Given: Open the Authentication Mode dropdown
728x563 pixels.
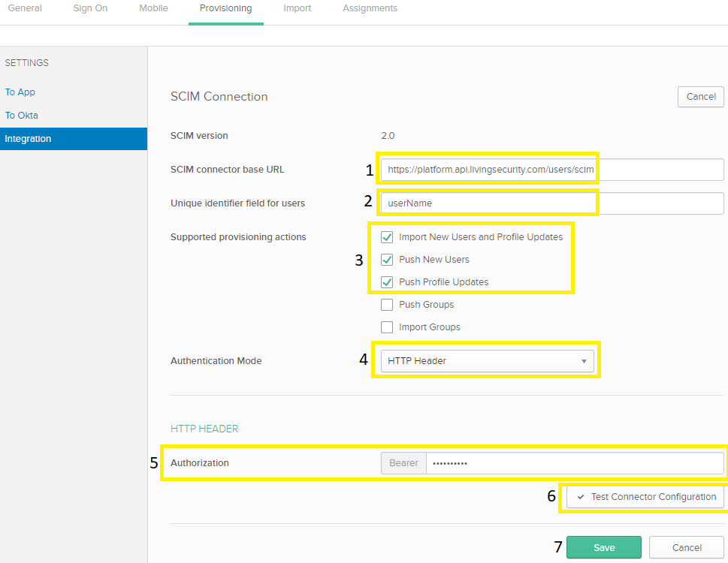Looking at the screenshot, I should coord(487,361).
